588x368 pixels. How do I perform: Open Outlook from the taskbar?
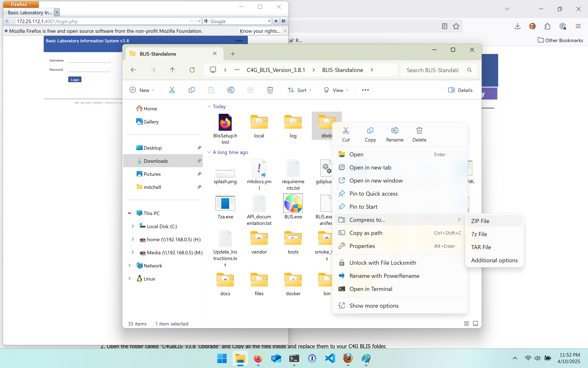click(x=276, y=358)
